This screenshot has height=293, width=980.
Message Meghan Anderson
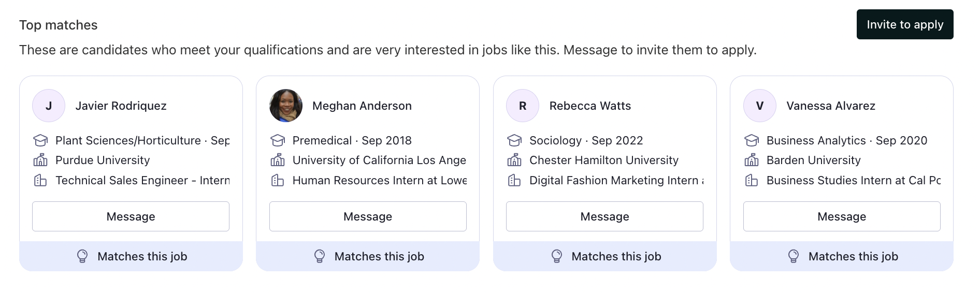pyautogui.click(x=368, y=216)
